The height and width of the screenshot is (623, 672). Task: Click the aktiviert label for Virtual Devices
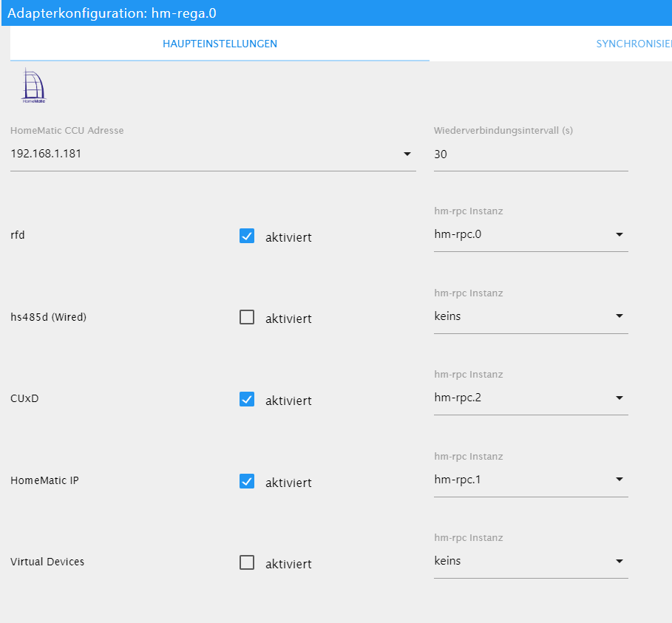click(x=288, y=564)
